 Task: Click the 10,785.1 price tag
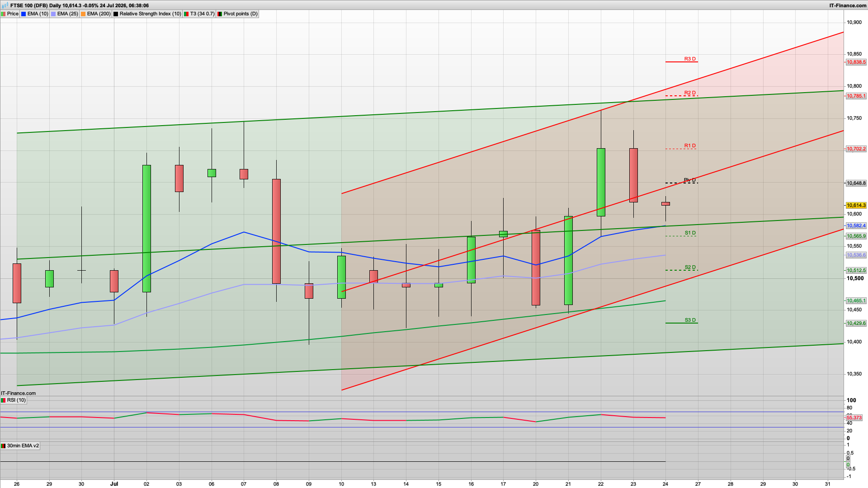point(856,96)
